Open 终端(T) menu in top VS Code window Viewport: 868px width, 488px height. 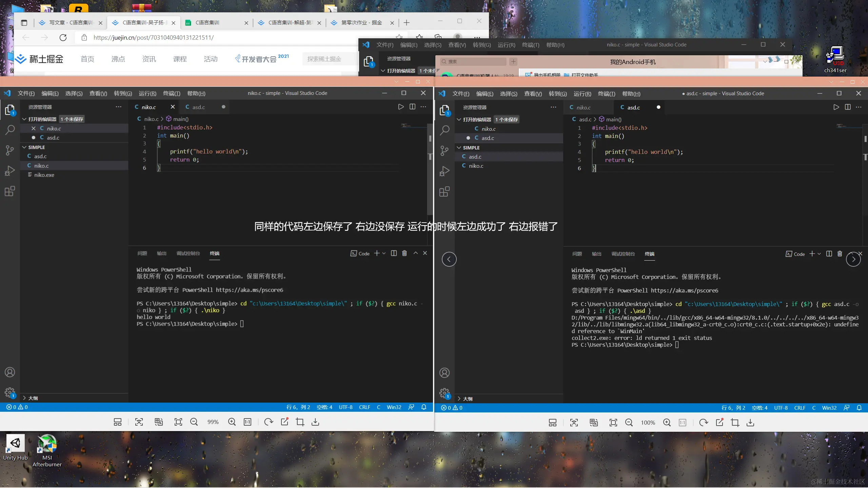530,45
